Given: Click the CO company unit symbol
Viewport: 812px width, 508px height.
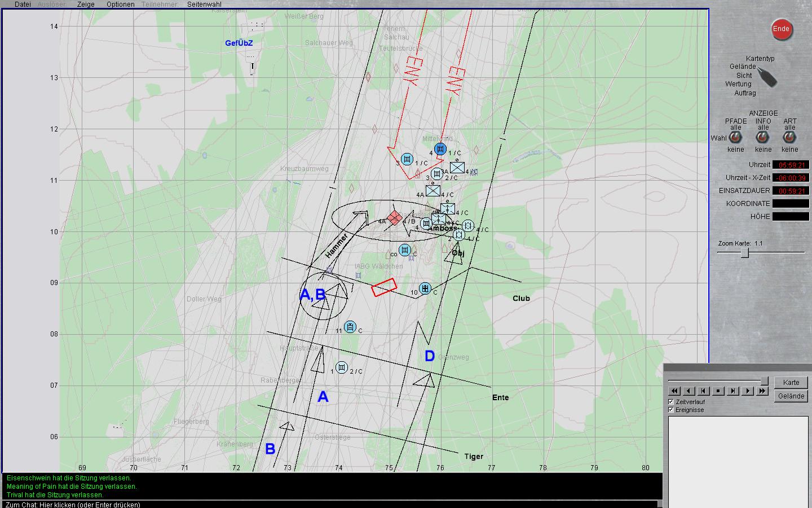Looking at the screenshot, I should coord(405,250).
